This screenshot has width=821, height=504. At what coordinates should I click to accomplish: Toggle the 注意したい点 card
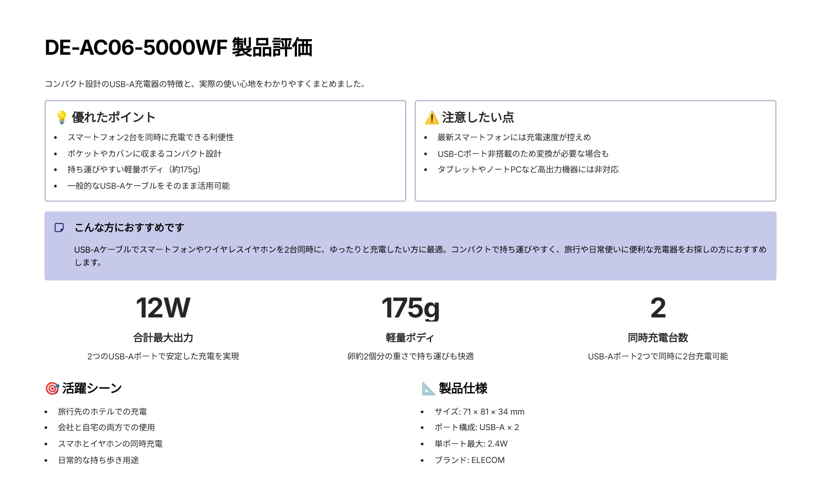click(595, 150)
